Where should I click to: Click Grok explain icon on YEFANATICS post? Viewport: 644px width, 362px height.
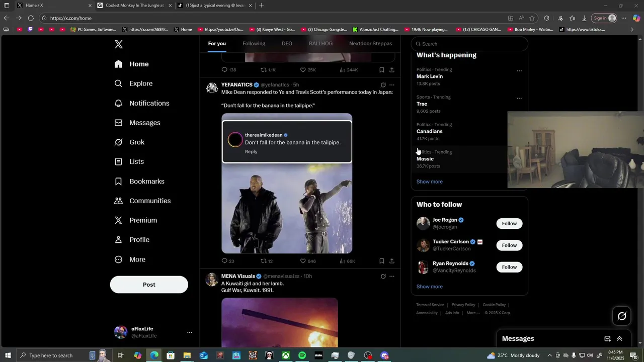pos(383,85)
